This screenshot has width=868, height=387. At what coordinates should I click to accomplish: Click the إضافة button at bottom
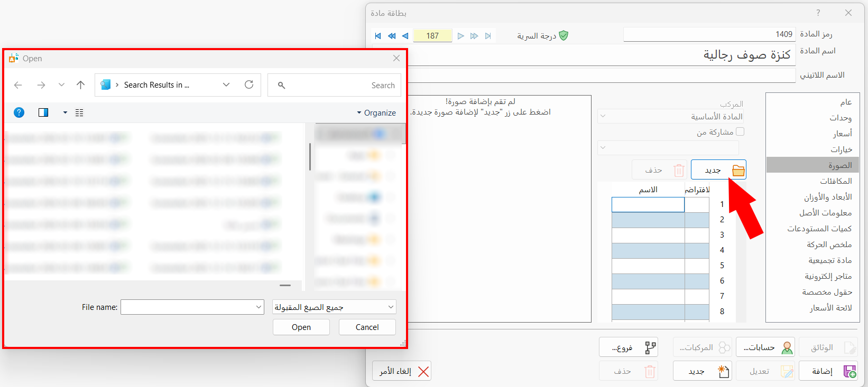828,371
